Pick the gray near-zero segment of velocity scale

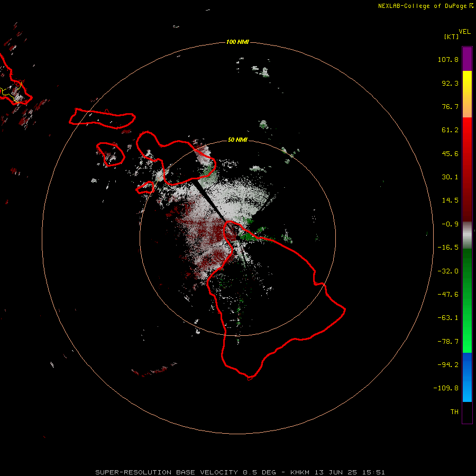tap(467, 235)
